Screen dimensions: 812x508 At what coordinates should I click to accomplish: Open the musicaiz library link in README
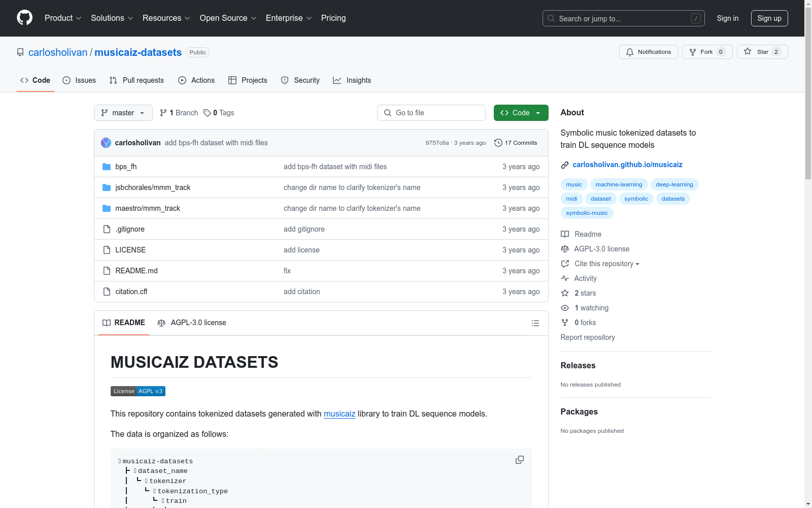pyautogui.click(x=340, y=414)
